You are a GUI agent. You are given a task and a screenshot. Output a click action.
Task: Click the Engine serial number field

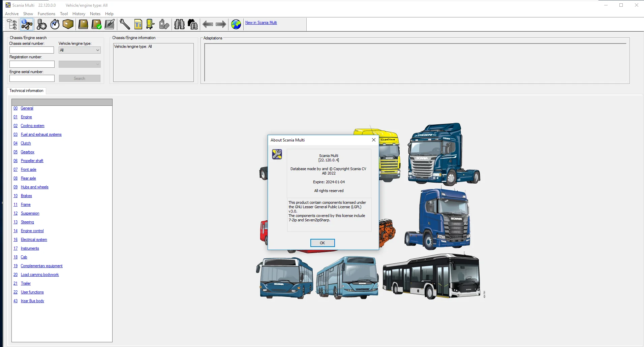point(32,78)
